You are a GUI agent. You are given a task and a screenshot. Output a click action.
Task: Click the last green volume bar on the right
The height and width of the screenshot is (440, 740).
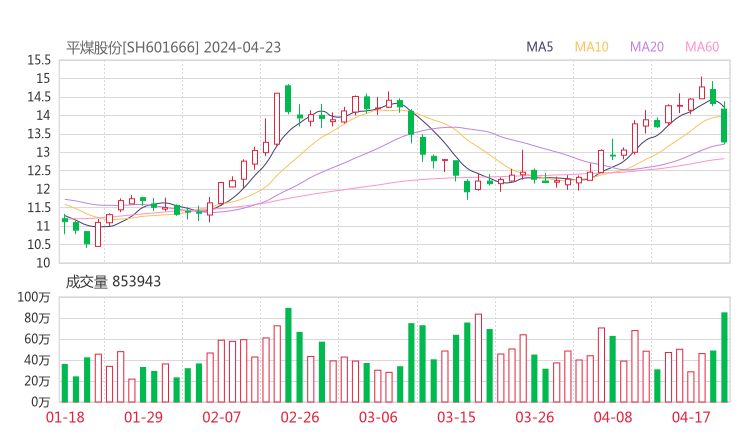coord(724,357)
